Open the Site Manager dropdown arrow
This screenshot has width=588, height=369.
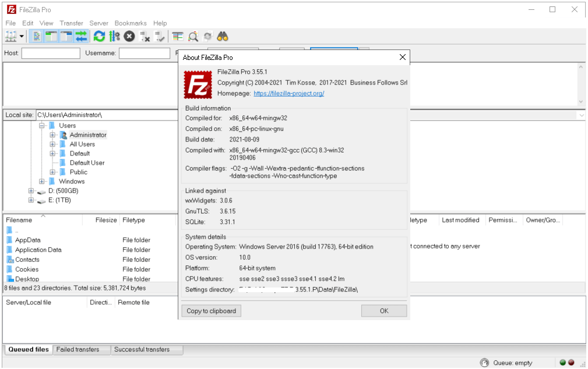22,36
